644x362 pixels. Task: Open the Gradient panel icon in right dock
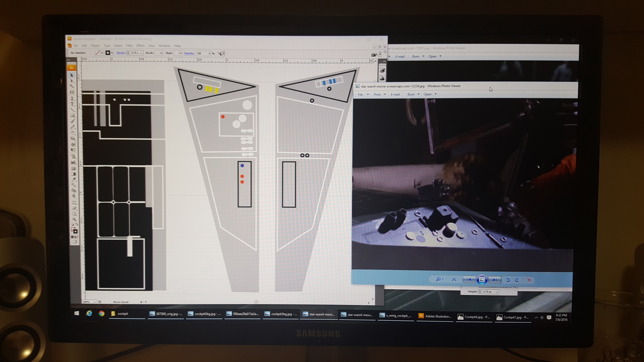pyautogui.click(x=382, y=78)
